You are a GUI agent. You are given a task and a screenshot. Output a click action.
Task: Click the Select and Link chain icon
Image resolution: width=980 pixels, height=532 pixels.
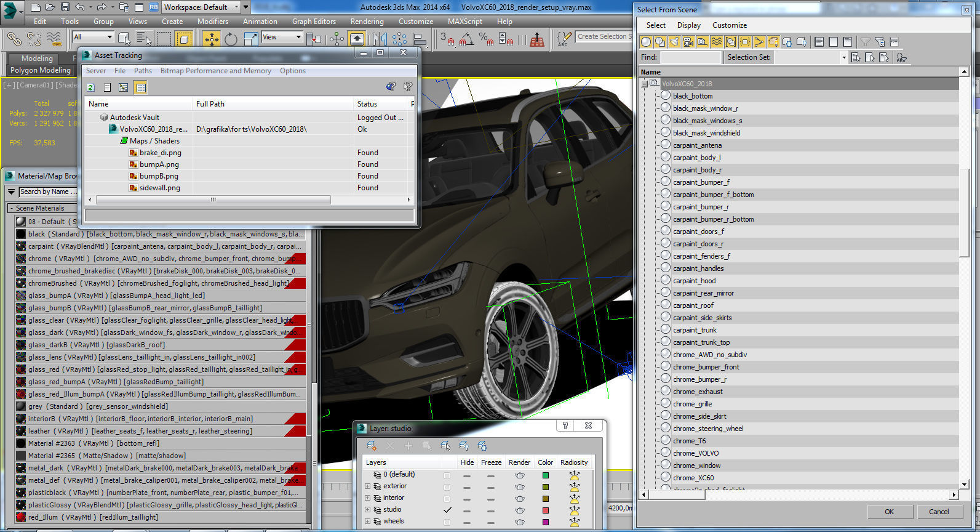point(14,39)
